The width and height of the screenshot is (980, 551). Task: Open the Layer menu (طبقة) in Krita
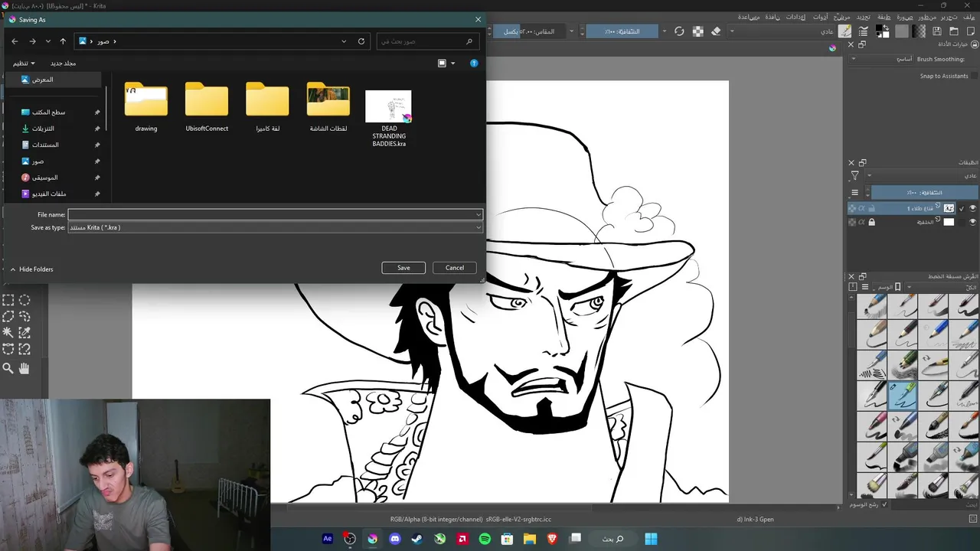[x=884, y=17]
